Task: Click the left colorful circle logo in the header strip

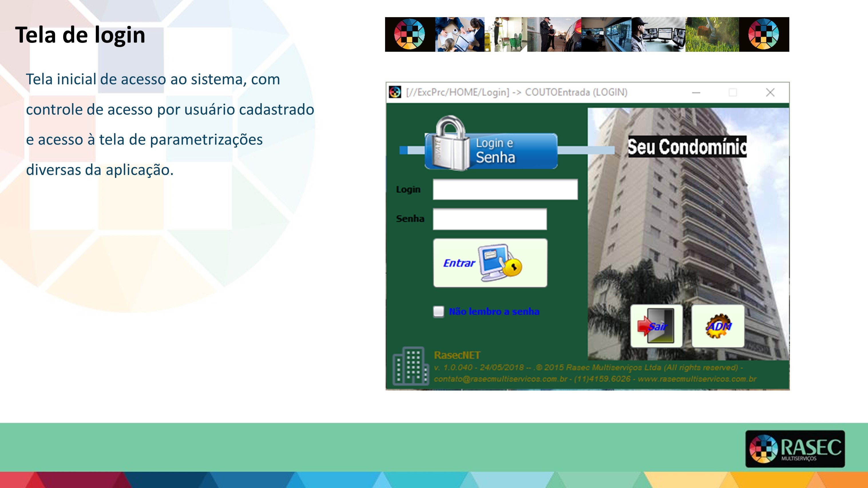Action: click(409, 34)
